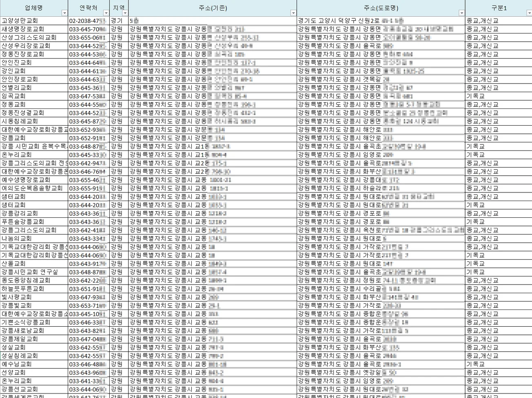Select the 안인장로교회 cell
532x398 pixels.
tap(34, 79)
